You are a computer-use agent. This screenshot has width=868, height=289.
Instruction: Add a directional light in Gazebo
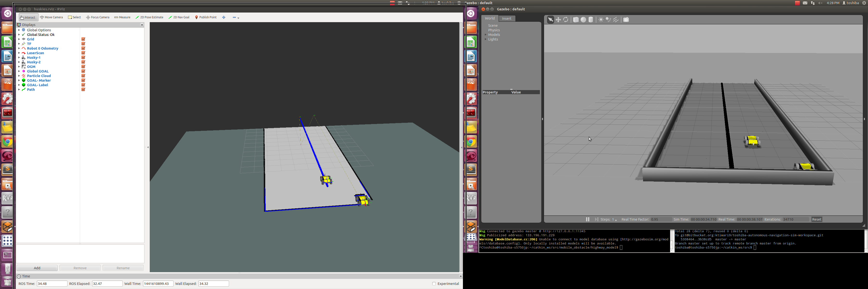tap(616, 20)
